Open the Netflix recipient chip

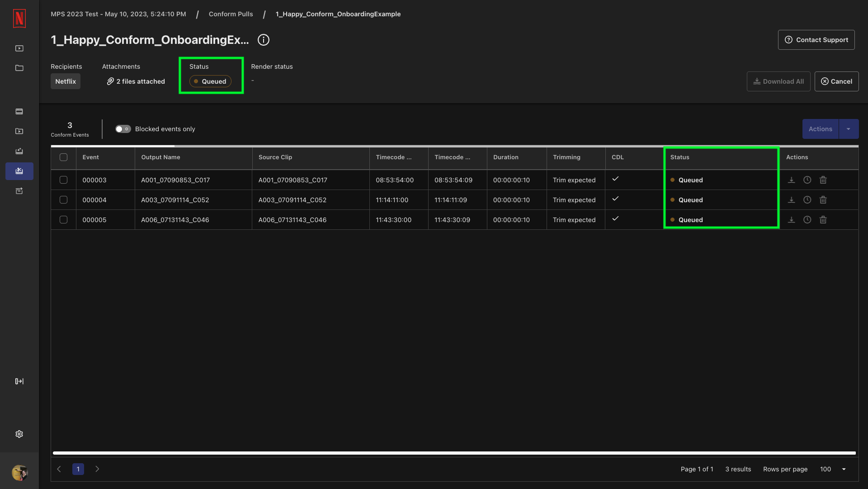point(66,81)
